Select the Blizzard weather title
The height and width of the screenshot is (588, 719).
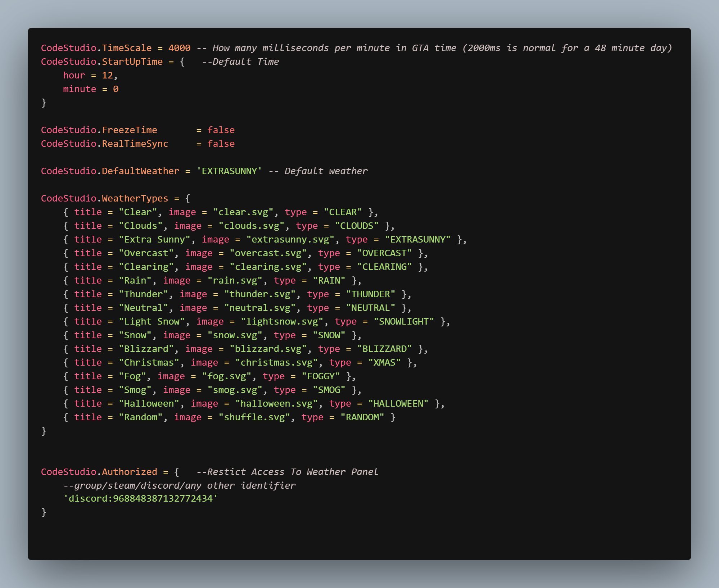[x=147, y=348]
